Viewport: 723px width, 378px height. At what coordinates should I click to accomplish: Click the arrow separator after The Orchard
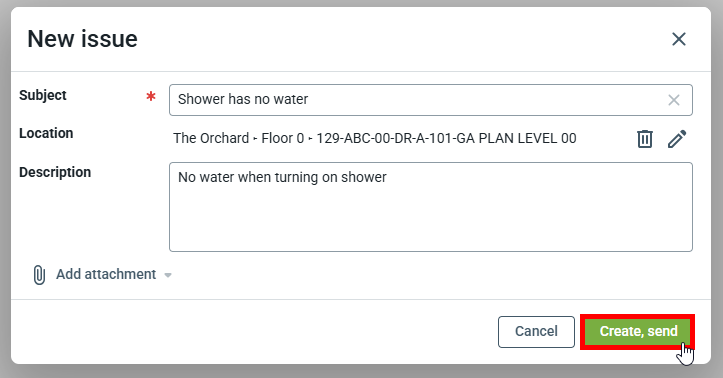point(255,139)
